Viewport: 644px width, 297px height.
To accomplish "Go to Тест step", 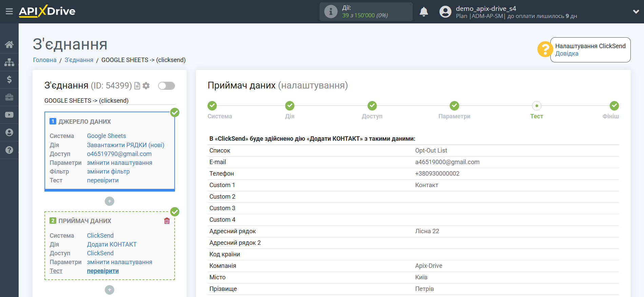I will 536,106.
